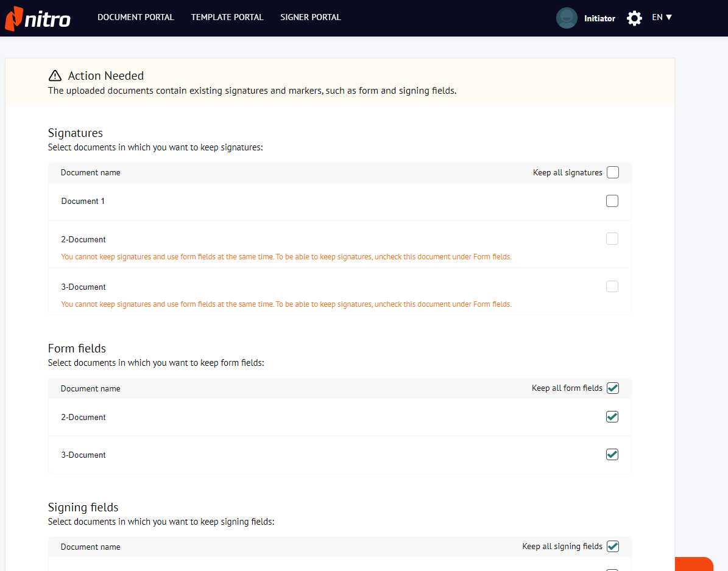728x571 pixels.
Task: Click the Initiator username label
Action: tap(599, 18)
